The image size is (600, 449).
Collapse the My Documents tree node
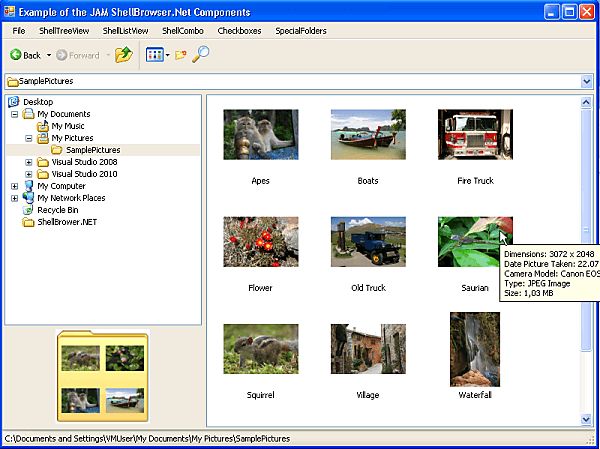[x=14, y=114]
